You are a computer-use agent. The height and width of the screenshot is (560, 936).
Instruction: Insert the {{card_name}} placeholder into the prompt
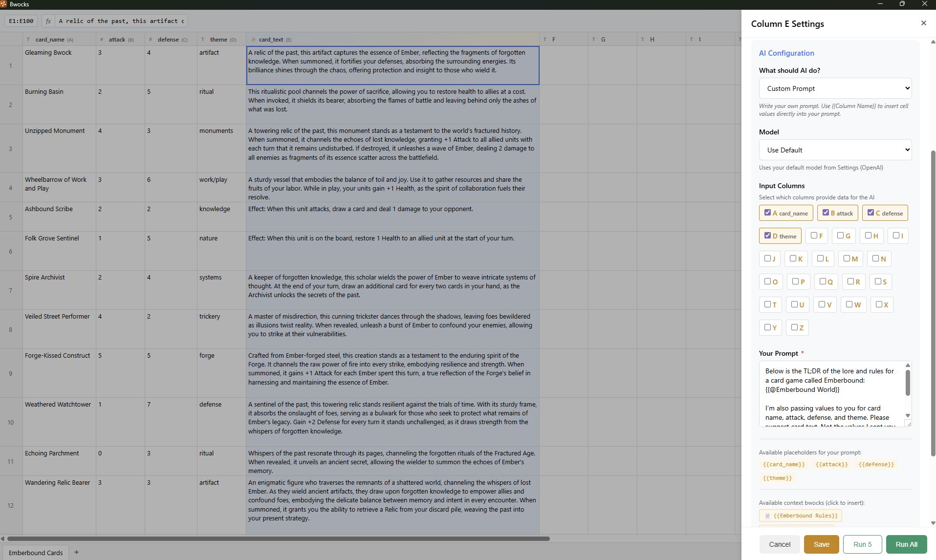[783, 464]
